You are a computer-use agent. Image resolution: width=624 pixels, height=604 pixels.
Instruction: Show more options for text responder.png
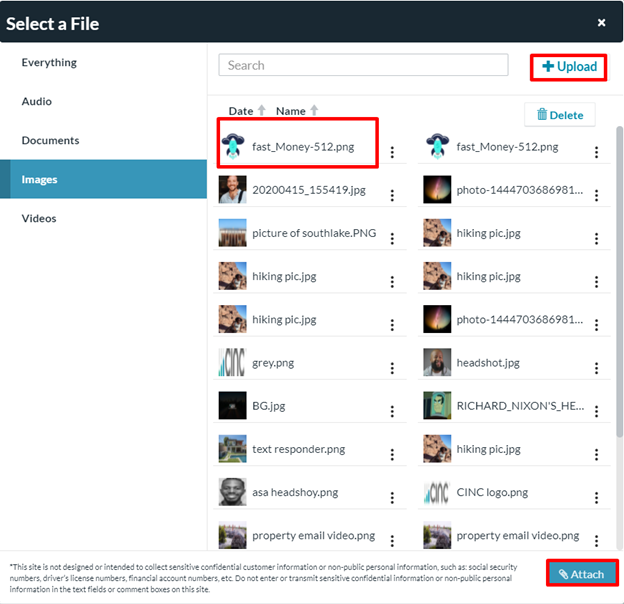tap(392, 455)
